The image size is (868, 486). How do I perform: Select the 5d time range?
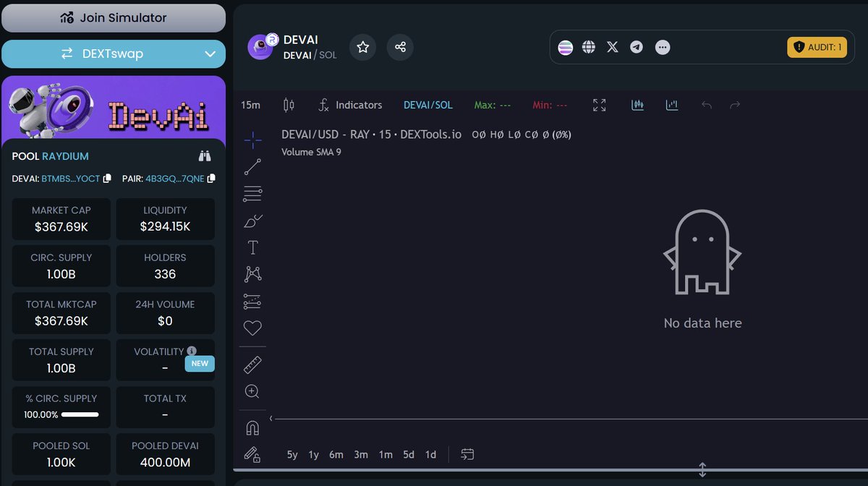tap(409, 455)
